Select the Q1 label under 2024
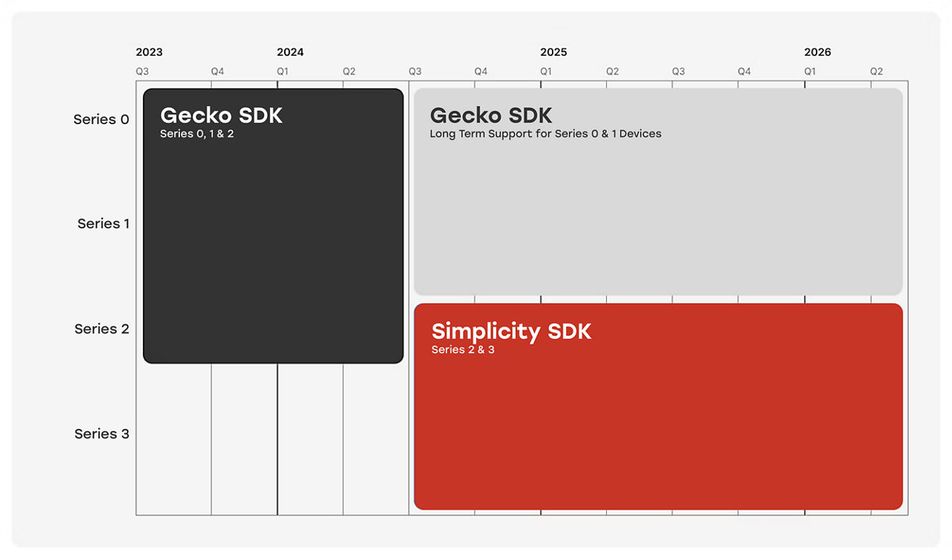 [283, 71]
